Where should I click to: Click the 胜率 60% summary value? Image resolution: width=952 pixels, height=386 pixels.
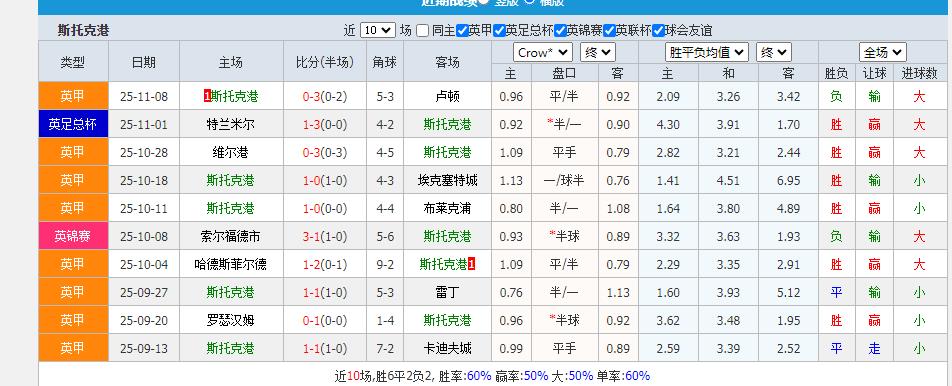478,376
